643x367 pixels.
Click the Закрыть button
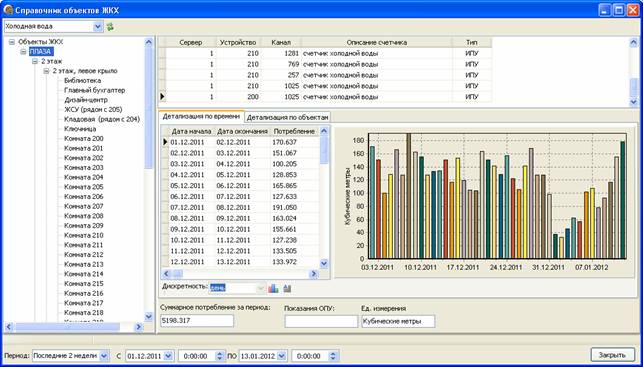(613, 355)
